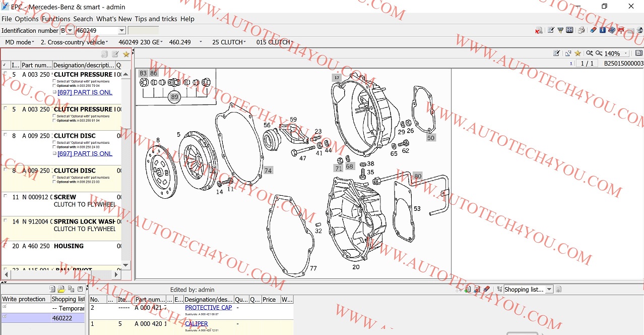Click the blue information icon in the toolbar

click(603, 30)
